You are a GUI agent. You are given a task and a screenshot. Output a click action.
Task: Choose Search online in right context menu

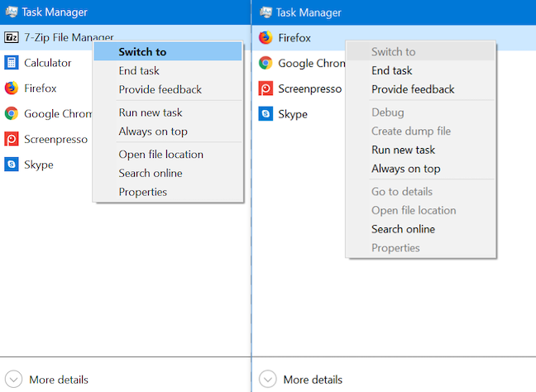(x=421, y=229)
